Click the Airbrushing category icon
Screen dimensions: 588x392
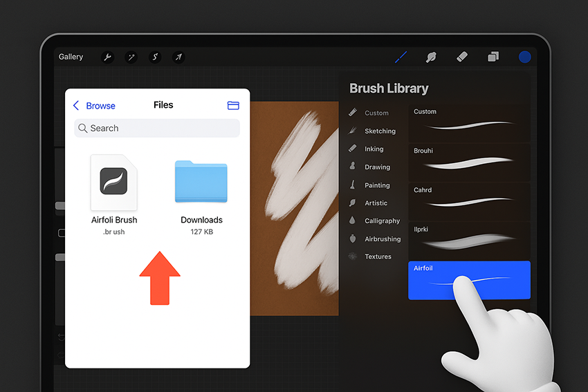pyautogui.click(x=353, y=239)
